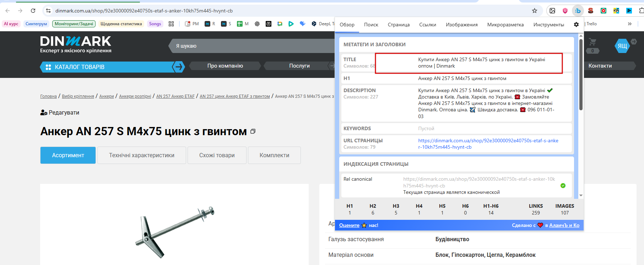Click the Оцените нас link
The height and width of the screenshot is (265, 644).
(x=349, y=225)
